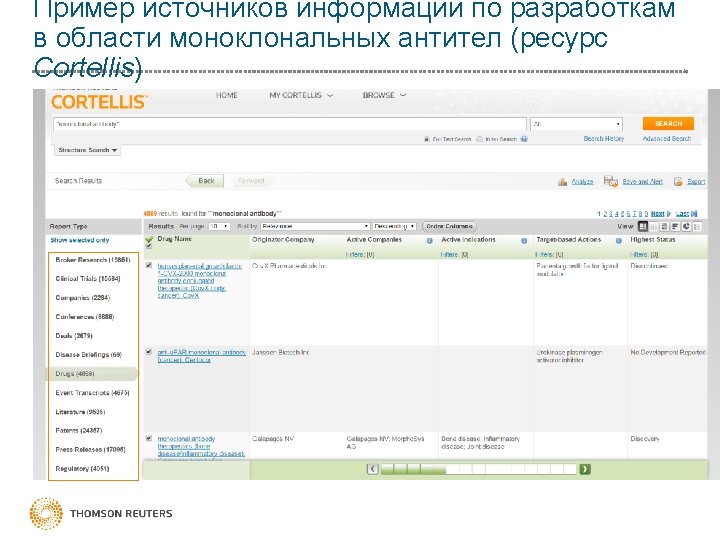The image size is (720, 540).
Task: Uncheck the human placental growth factor drug row
Action: 149,265
